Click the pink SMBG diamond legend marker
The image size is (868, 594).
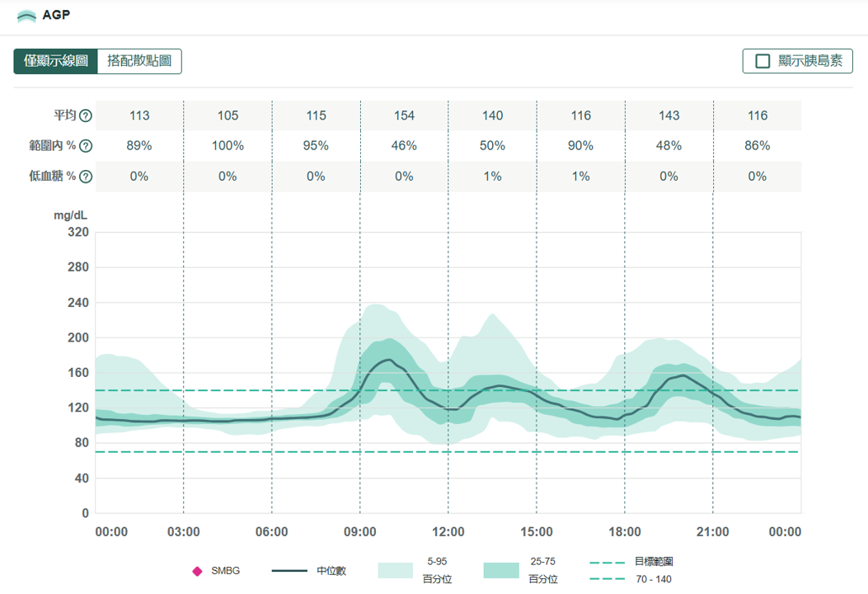(x=197, y=571)
